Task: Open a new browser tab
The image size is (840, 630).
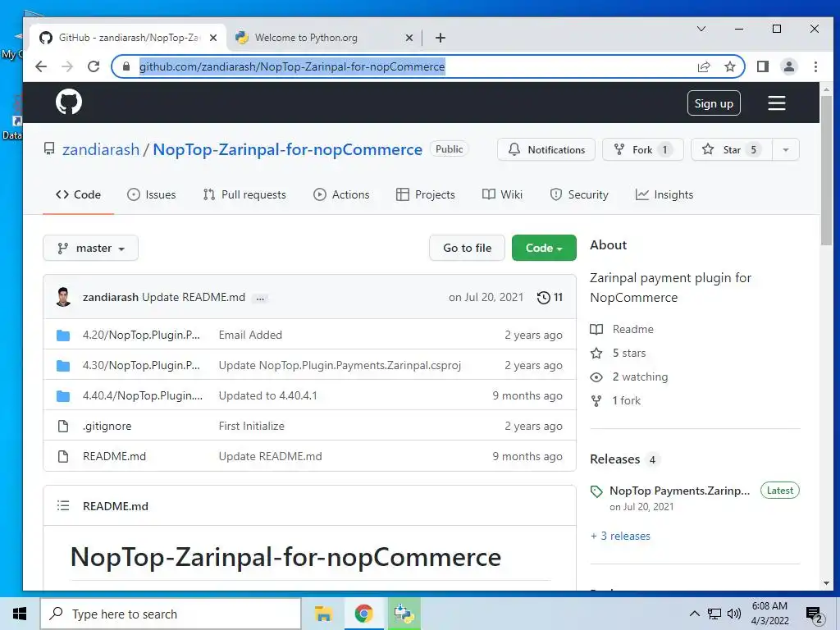Action: click(440, 38)
